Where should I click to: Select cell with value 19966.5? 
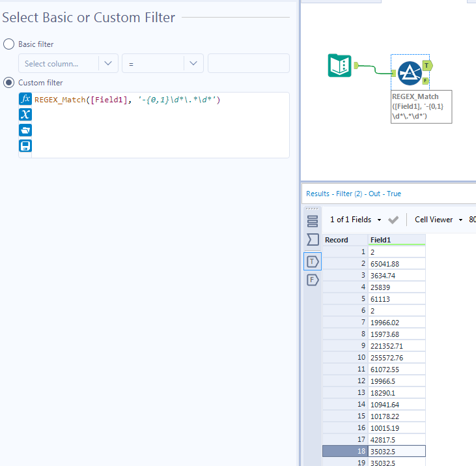[397, 381]
